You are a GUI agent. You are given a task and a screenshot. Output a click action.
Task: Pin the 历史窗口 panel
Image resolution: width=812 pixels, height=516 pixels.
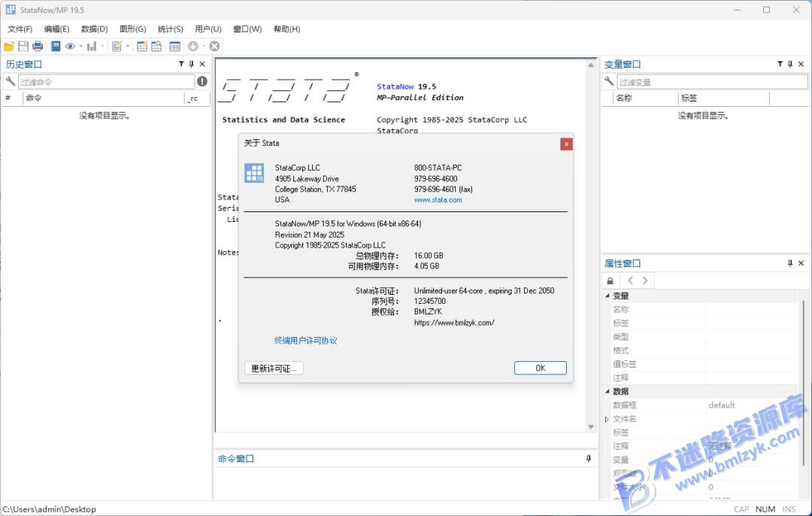coord(192,64)
